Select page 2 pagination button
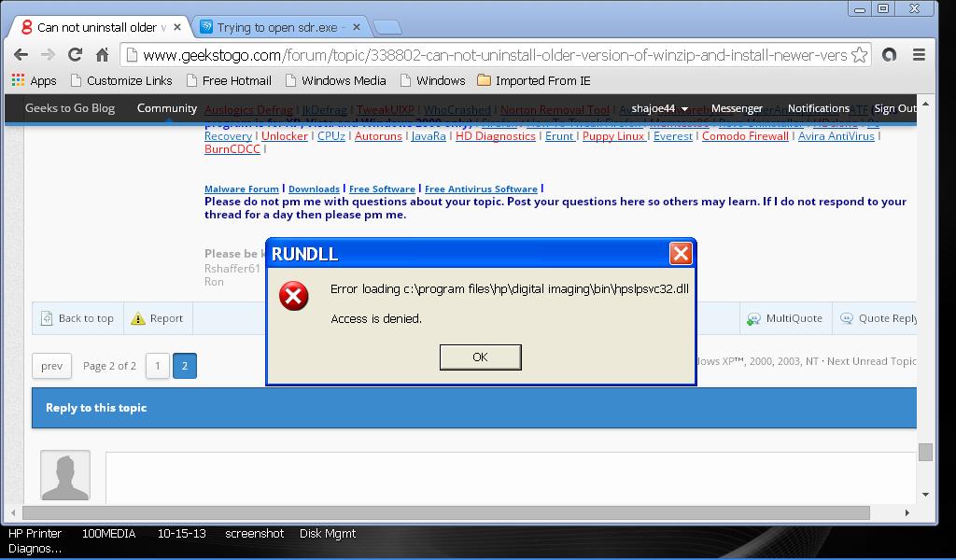 [x=185, y=366]
